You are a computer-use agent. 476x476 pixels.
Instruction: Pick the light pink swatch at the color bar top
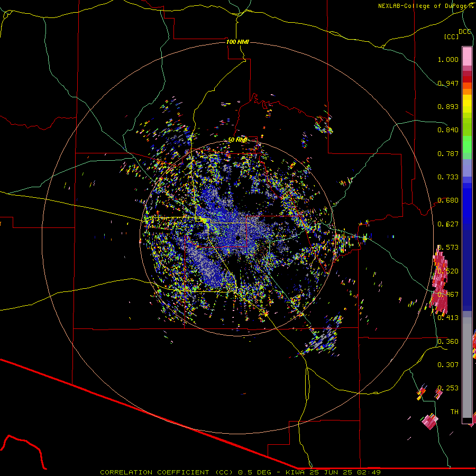[467, 57]
